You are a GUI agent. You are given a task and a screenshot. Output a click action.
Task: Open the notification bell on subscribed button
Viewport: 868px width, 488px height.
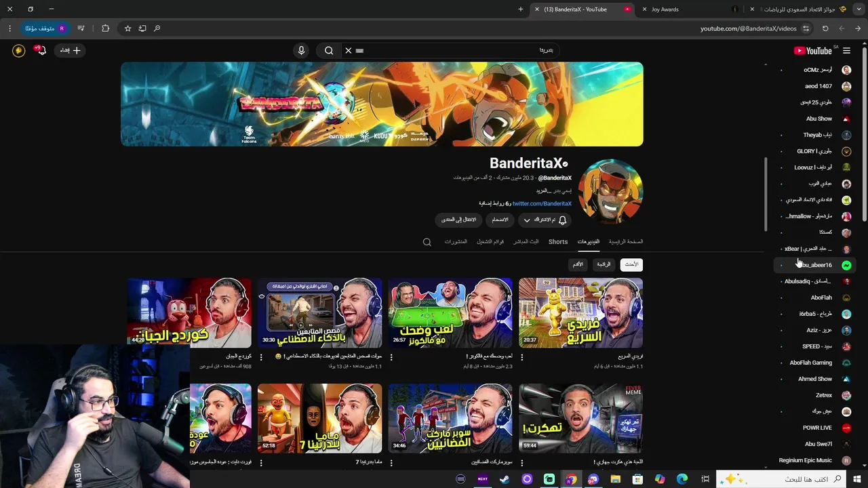click(x=562, y=220)
